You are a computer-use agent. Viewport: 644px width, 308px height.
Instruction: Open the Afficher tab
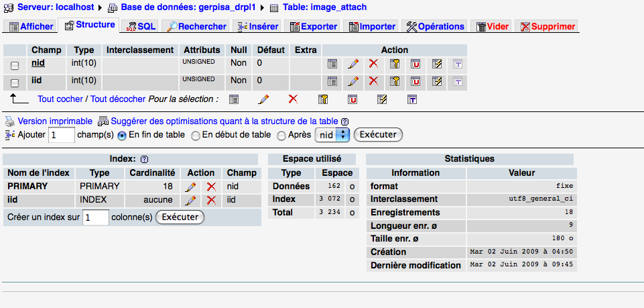(x=31, y=26)
